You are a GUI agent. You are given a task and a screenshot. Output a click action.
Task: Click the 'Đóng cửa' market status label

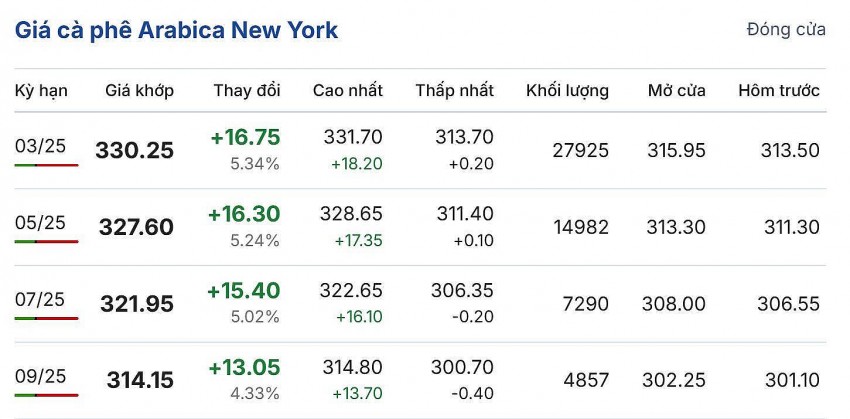[x=785, y=30]
